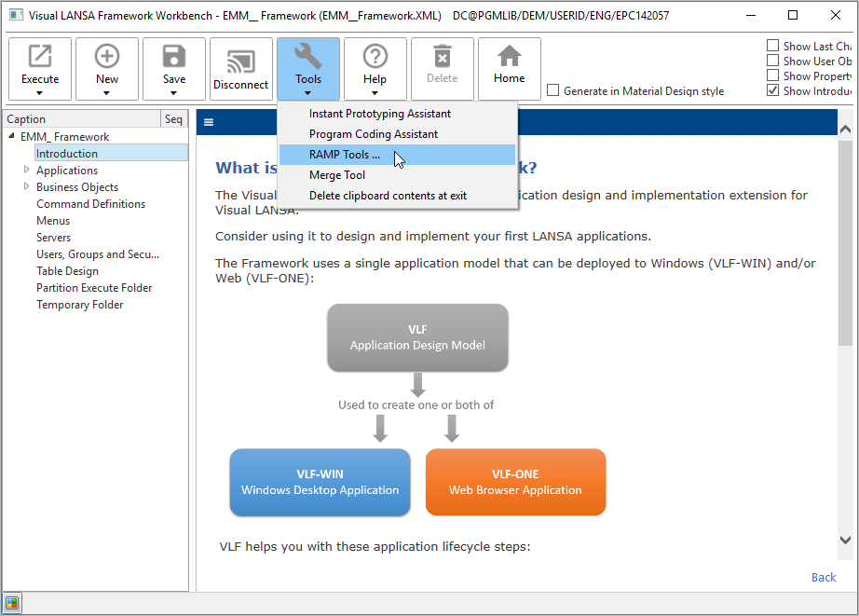Enable Generate in Material Design style
Viewport: 859px width, 616px height.
[553, 90]
